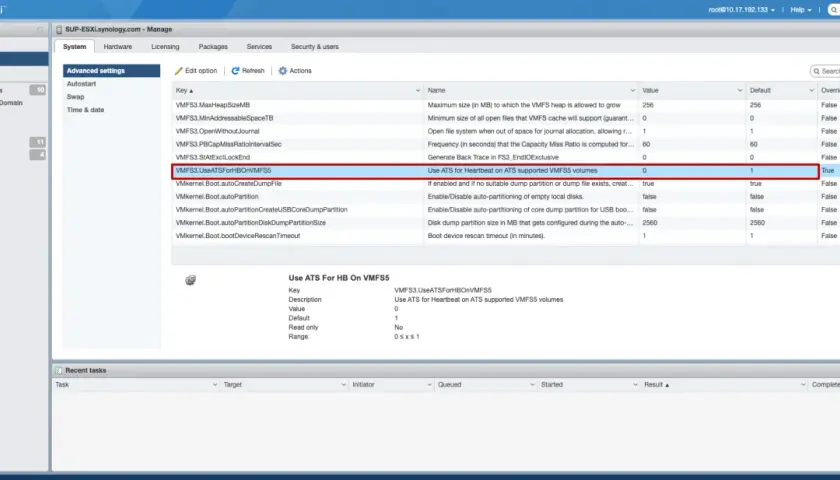Screen dimensions: 840x480
Task: Open Edit option in the toolbar
Action: (x=196, y=71)
